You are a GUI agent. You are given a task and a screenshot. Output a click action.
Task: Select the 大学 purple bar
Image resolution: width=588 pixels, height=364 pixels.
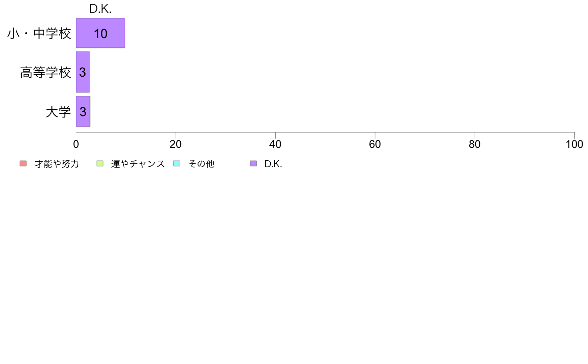(x=83, y=111)
